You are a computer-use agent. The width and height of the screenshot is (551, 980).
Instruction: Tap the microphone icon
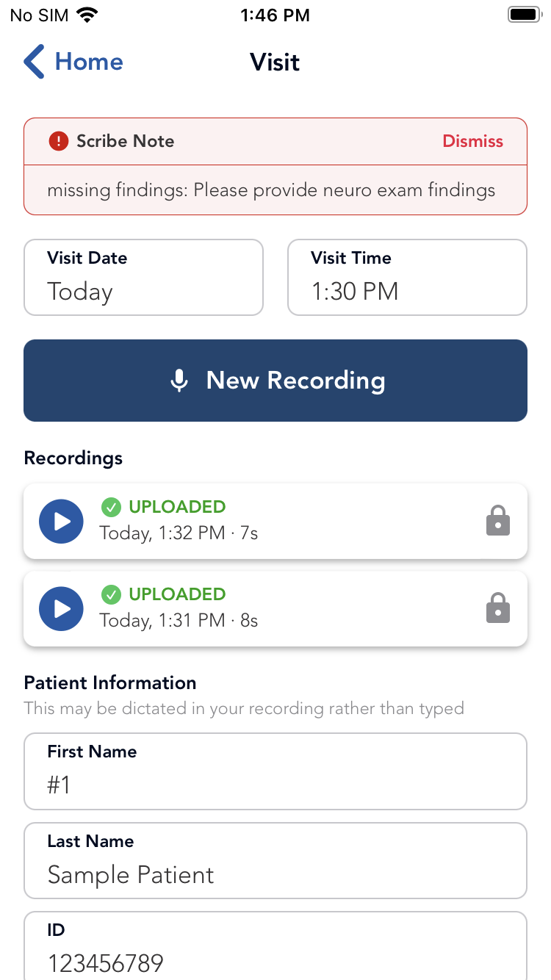pos(179,381)
